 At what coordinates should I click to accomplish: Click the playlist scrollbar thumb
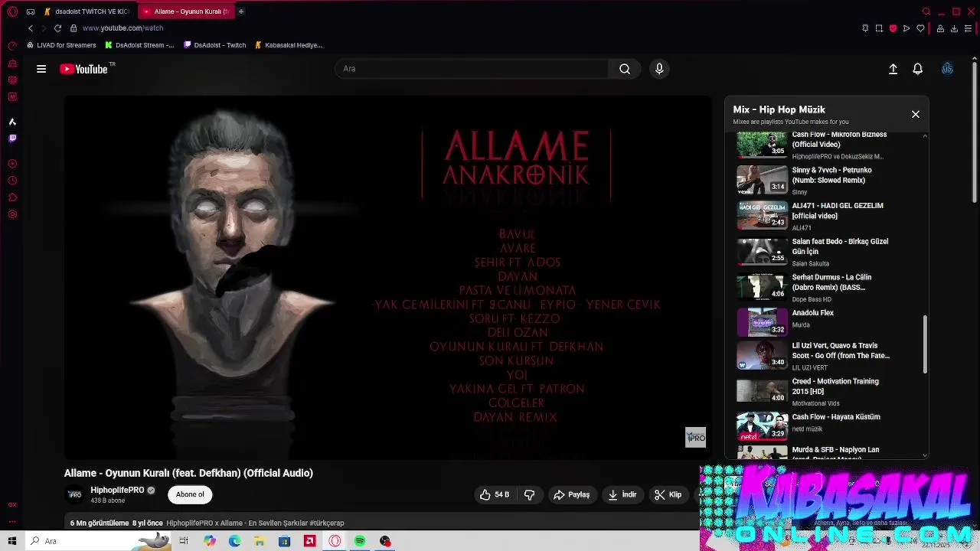coord(925,344)
